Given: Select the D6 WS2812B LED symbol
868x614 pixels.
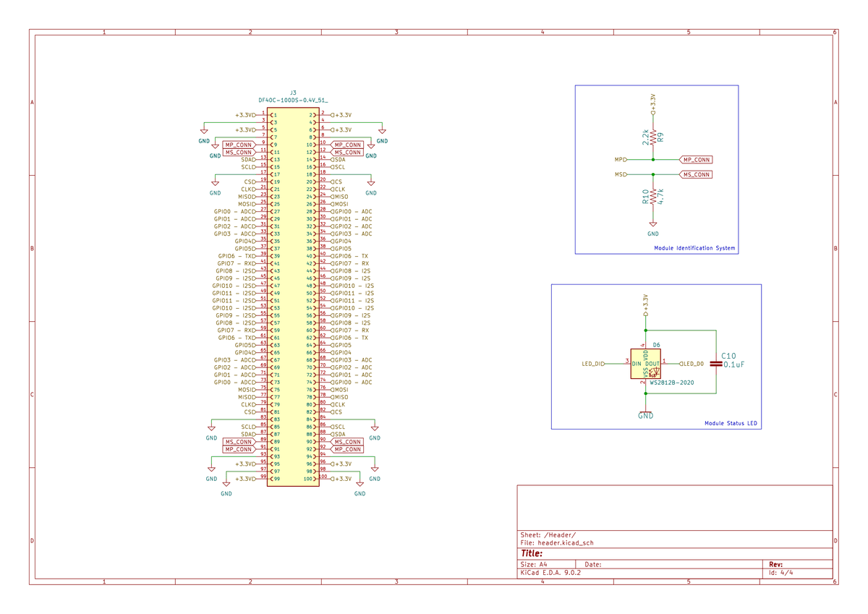Looking at the screenshot, I should pyautogui.click(x=646, y=363).
